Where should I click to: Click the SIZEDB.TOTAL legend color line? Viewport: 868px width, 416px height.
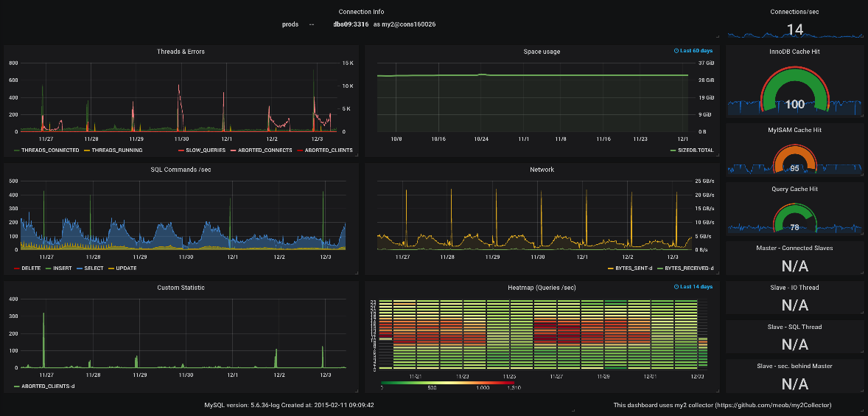click(673, 150)
